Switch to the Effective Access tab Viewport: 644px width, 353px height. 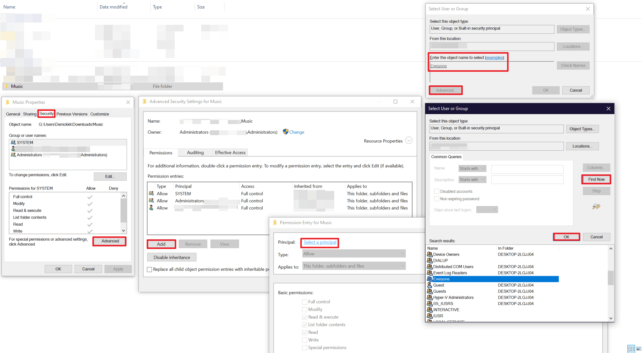click(230, 152)
